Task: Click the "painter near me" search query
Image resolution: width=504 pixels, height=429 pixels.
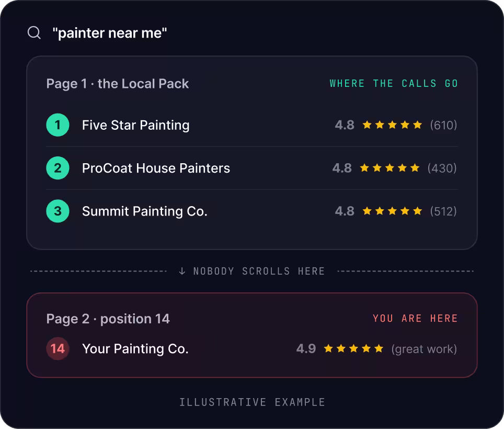Action: (x=110, y=33)
